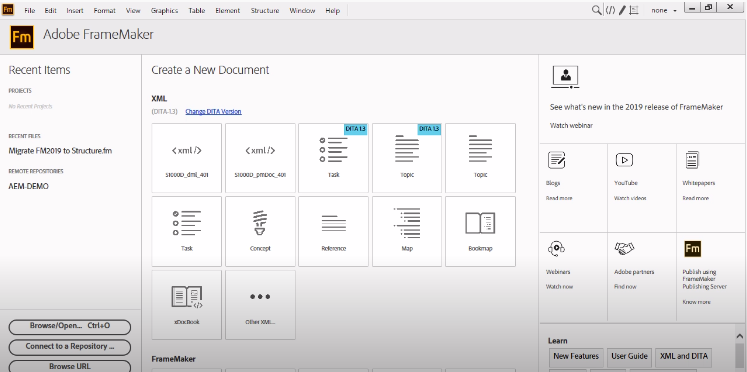Create new S1000D_dml_401 XML document
Screen dimensions: 747x372
(187, 158)
